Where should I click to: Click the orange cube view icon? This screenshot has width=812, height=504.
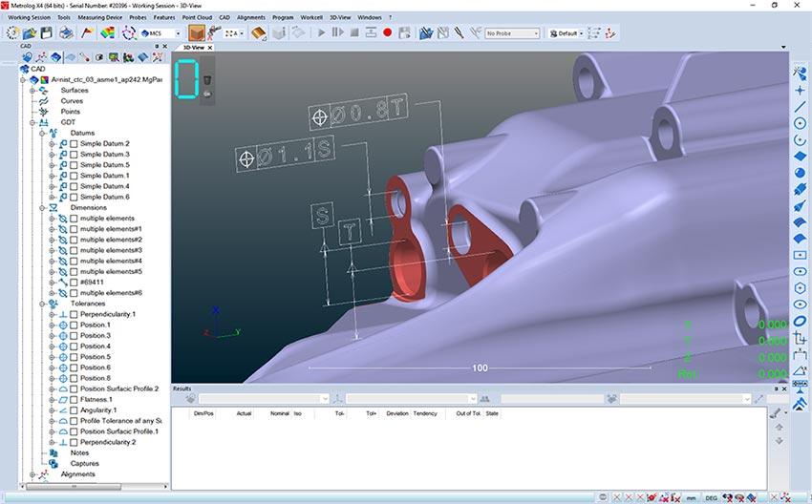pyautogui.click(x=197, y=32)
